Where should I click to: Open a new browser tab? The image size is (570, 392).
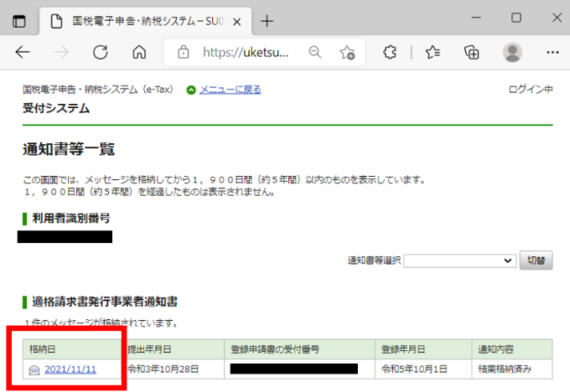267,20
